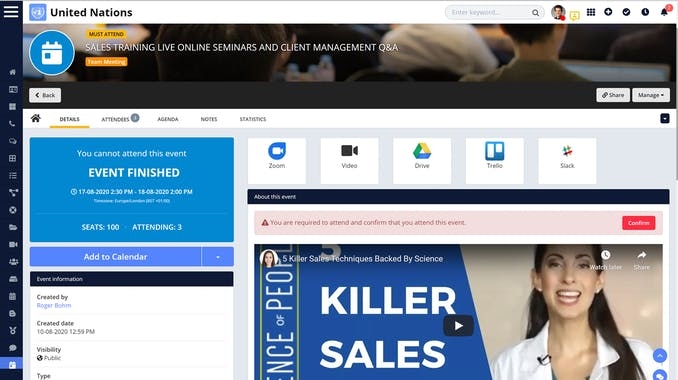Open the phone icon in sidebar

pyautogui.click(x=12, y=124)
